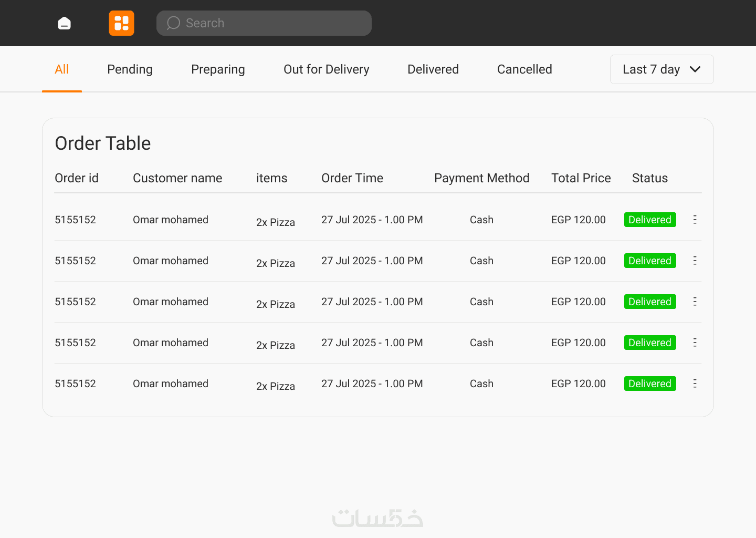Click the Delivered status badge in last row
This screenshot has height=538, width=756.
coord(649,384)
